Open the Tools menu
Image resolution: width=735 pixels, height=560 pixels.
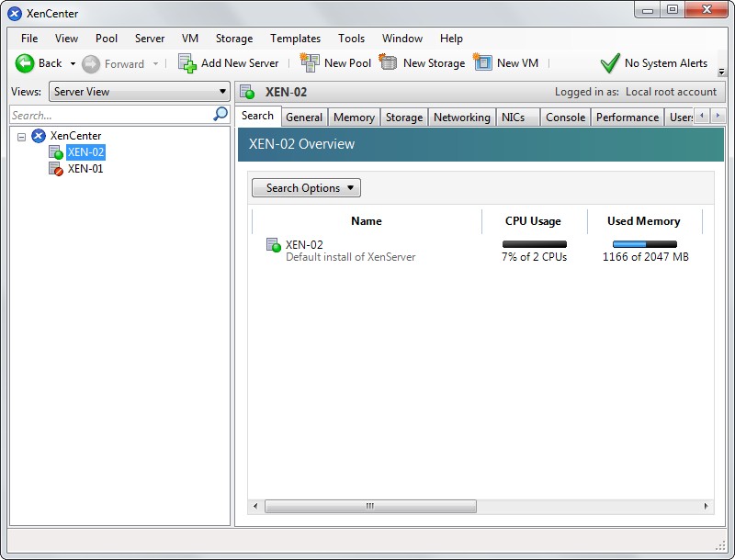pyautogui.click(x=351, y=39)
